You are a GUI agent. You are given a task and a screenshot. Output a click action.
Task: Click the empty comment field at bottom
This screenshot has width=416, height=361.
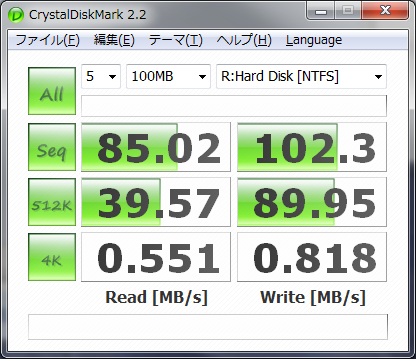point(208,327)
